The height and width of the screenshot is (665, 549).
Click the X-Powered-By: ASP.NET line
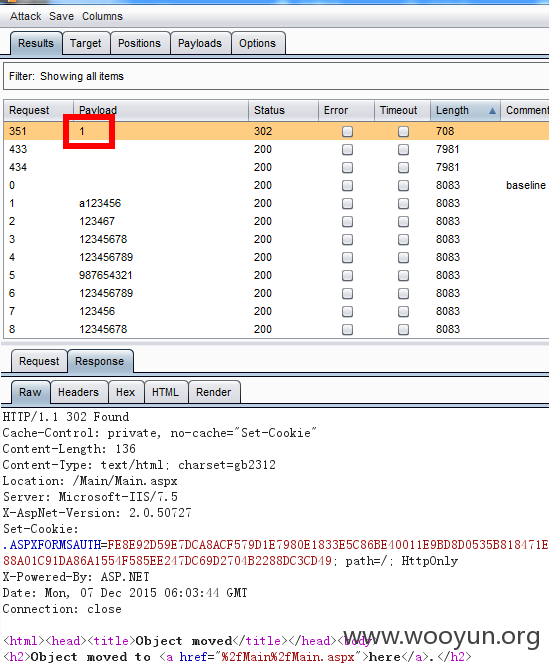coord(76,577)
